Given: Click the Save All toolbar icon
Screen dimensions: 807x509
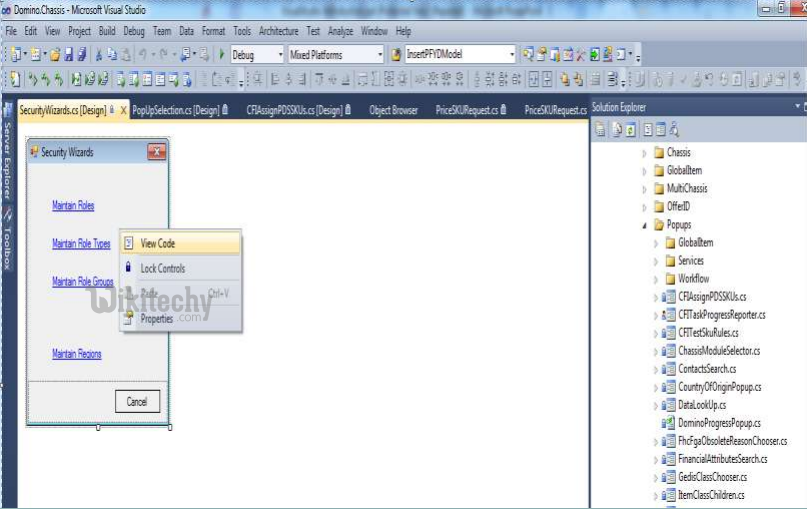Looking at the screenshot, I should (x=81, y=55).
